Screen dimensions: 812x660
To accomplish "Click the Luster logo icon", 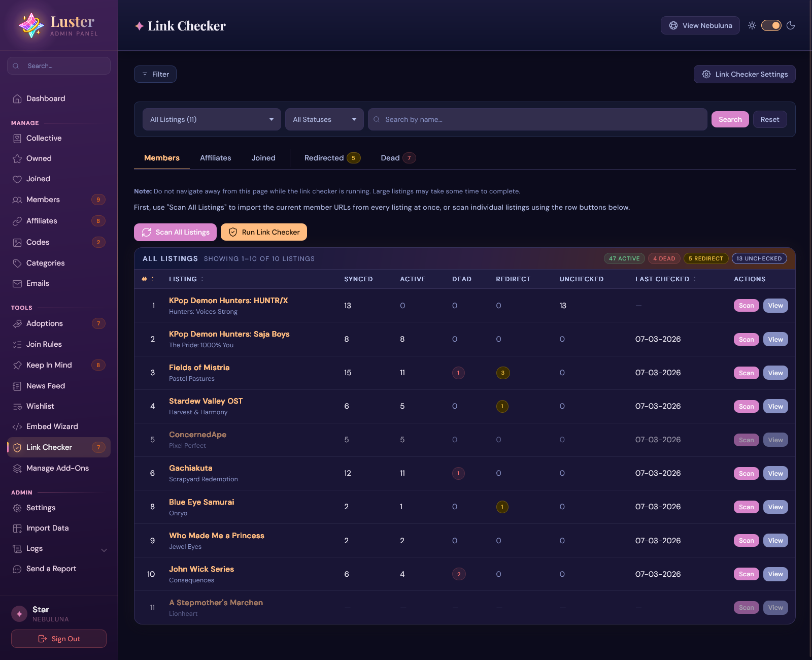I will click(31, 25).
